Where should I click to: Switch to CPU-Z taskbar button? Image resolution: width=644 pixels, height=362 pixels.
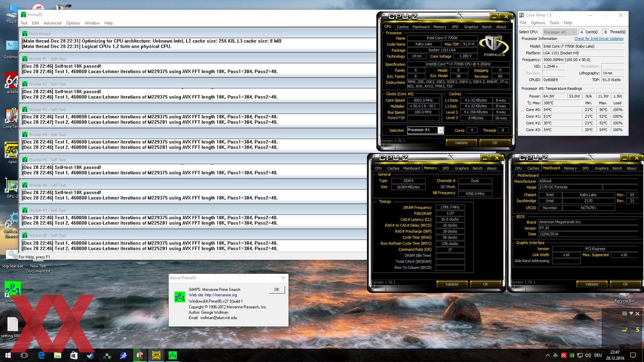click(x=156, y=355)
